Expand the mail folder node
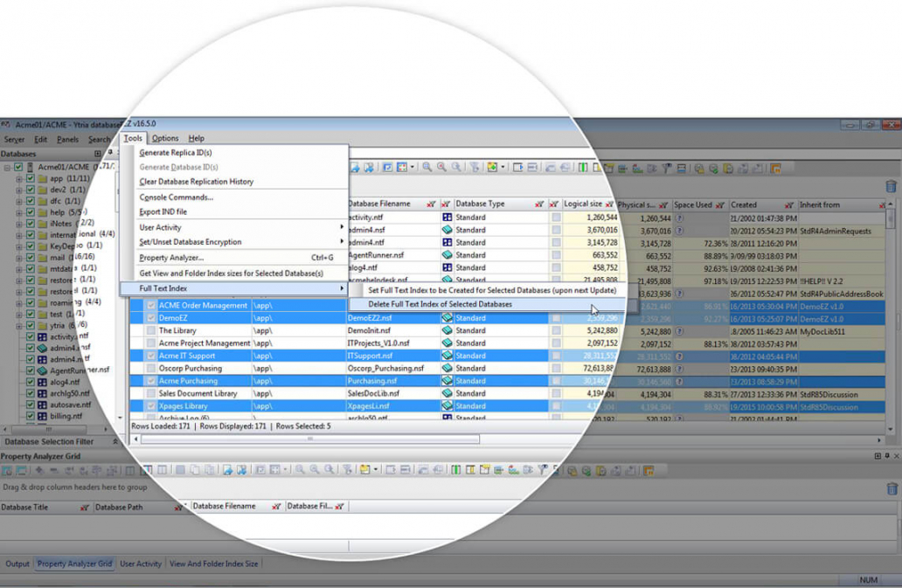The height and width of the screenshot is (588, 902). click(19, 258)
